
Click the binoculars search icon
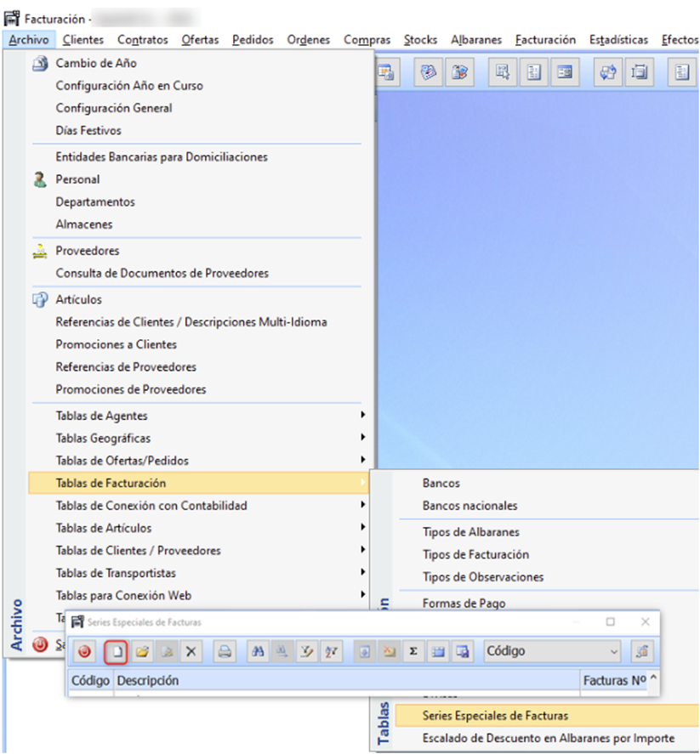tap(259, 652)
